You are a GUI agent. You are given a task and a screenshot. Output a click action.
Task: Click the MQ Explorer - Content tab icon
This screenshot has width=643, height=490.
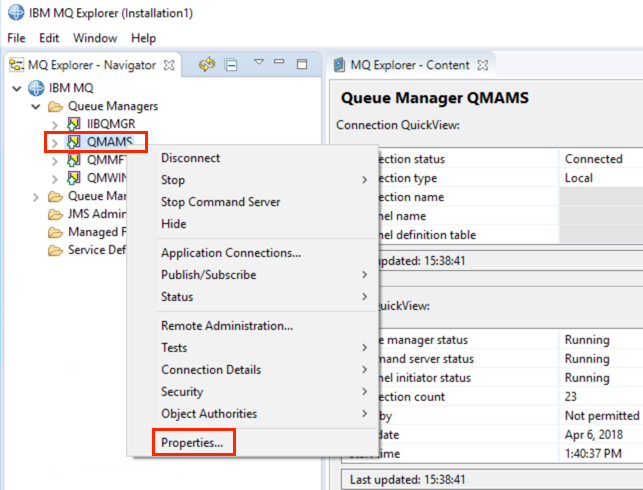(x=340, y=65)
